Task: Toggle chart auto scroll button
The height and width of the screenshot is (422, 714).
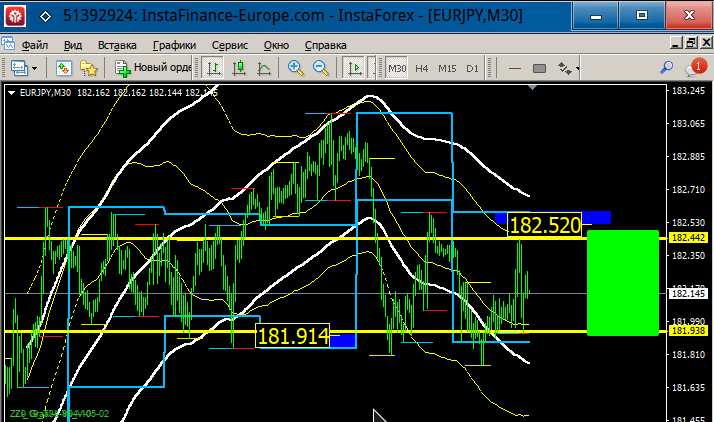Action: click(354, 68)
